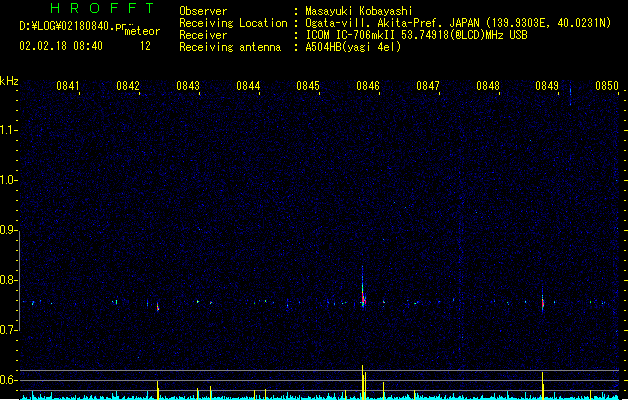Click the kHz axis unit label

tap(9, 81)
